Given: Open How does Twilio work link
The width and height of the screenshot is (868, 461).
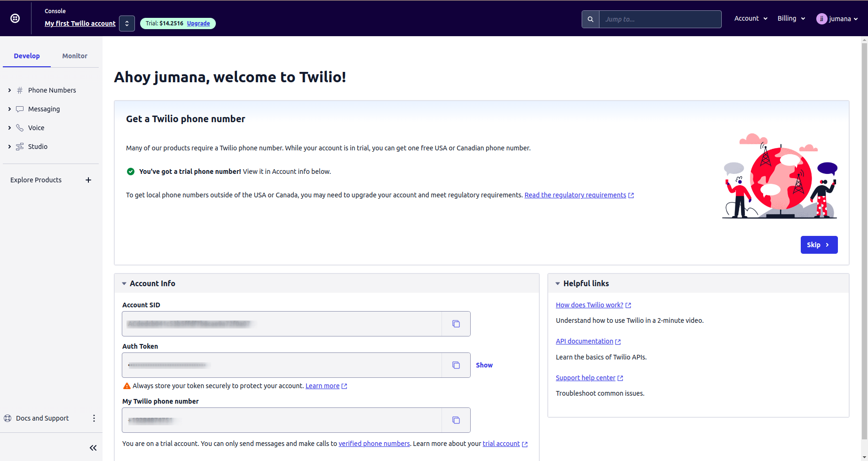Looking at the screenshot, I should click(x=590, y=305).
